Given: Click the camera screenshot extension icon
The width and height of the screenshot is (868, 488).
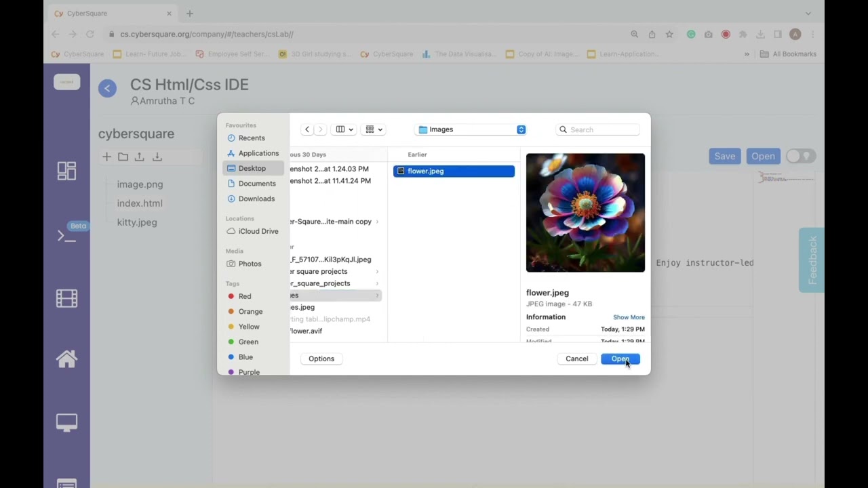Looking at the screenshot, I should pos(708,34).
